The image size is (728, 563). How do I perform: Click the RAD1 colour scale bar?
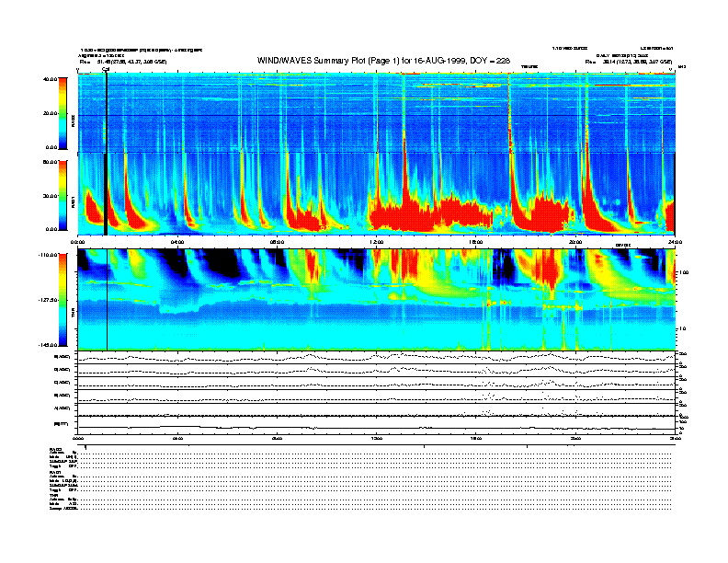pos(63,195)
